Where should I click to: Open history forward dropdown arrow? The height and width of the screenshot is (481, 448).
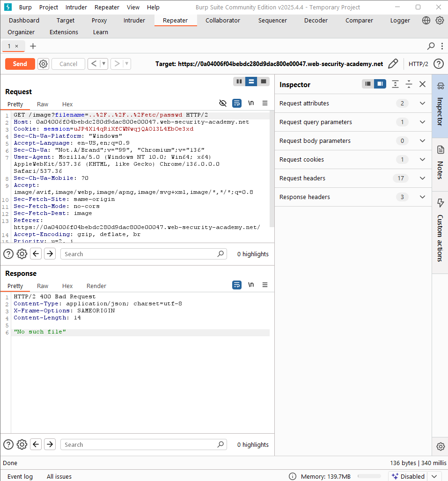coord(127,64)
